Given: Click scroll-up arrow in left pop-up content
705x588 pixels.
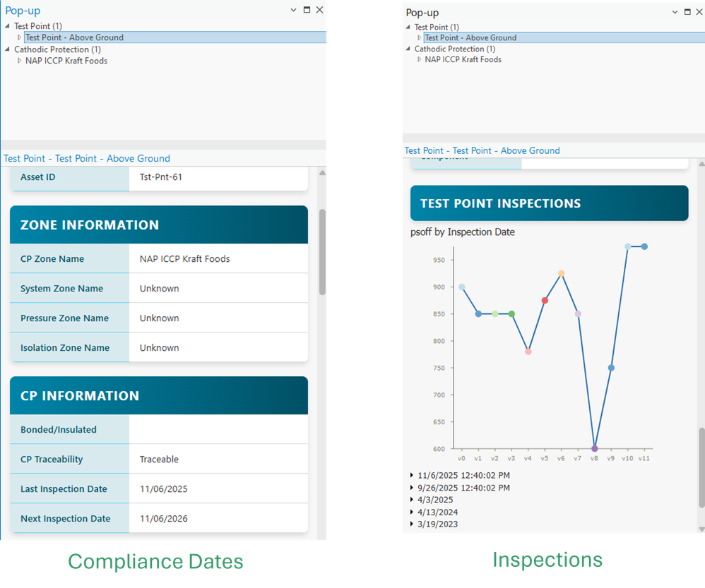Looking at the screenshot, I should click(322, 173).
